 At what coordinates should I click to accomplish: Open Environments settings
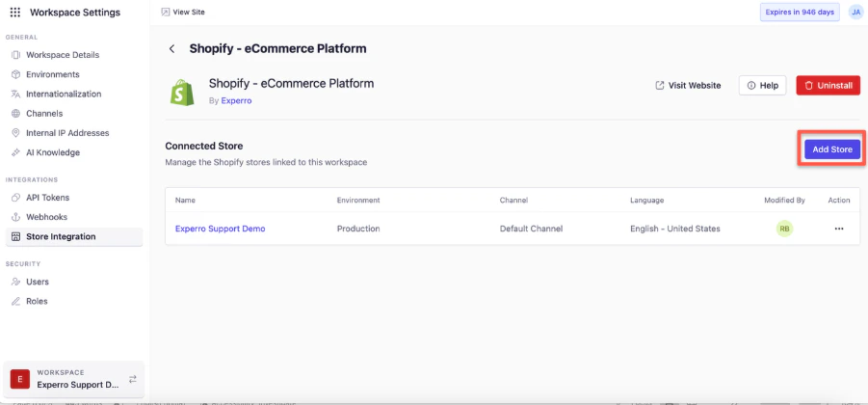pos(52,74)
